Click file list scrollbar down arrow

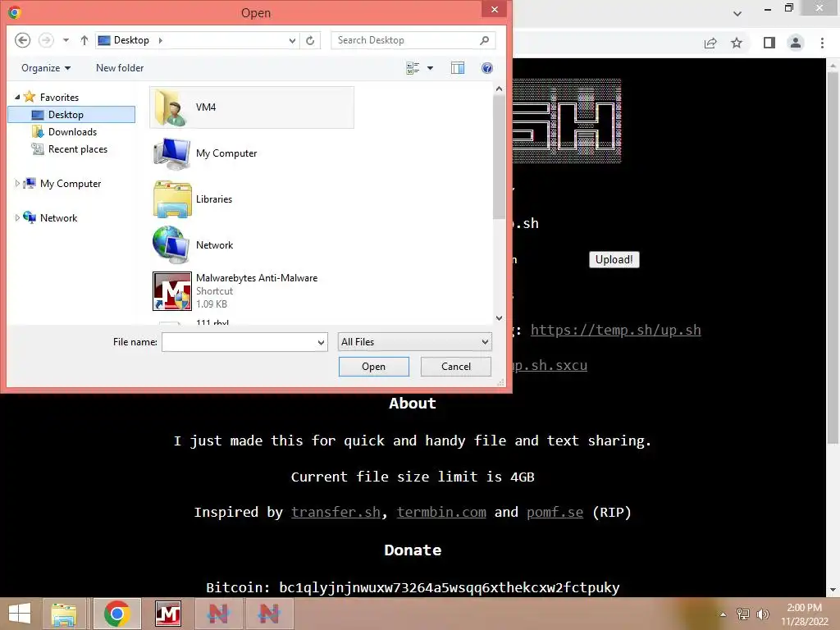pos(500,317)
